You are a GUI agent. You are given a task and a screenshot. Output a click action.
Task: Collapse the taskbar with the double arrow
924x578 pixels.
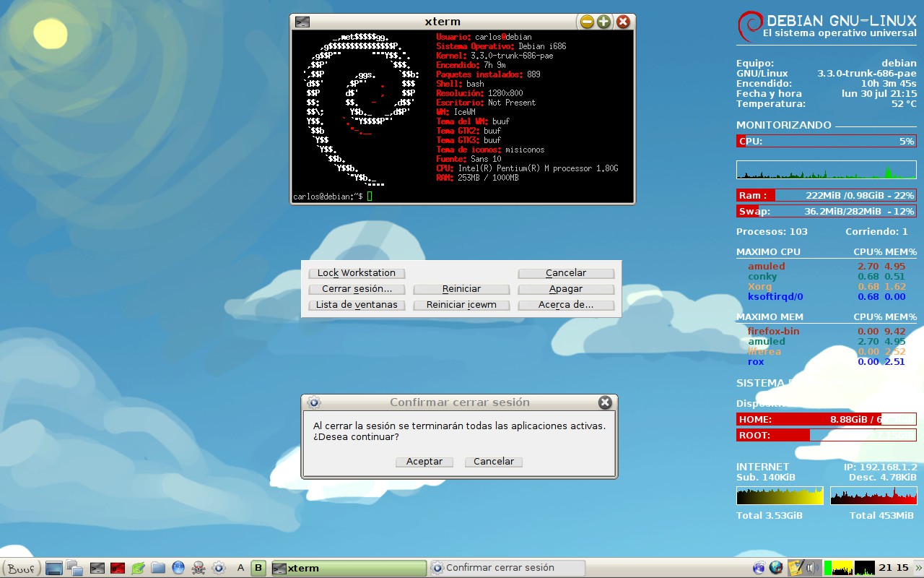click(918, 568)
